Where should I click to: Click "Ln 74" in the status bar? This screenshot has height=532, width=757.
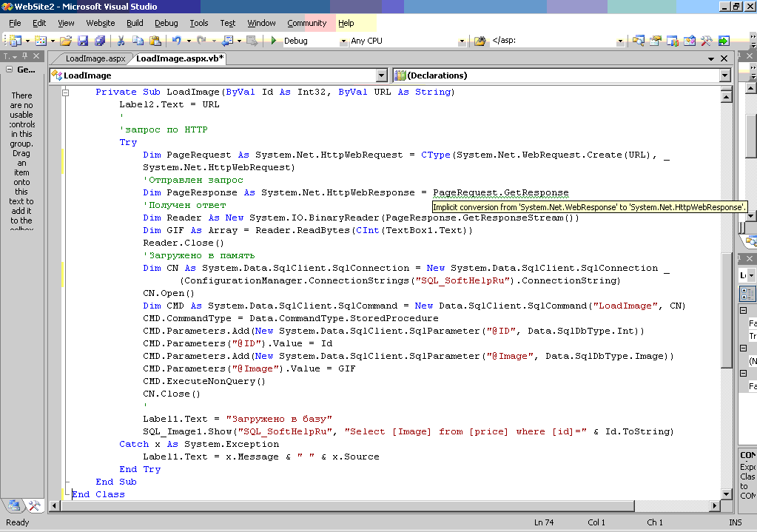tap(544, 522)
